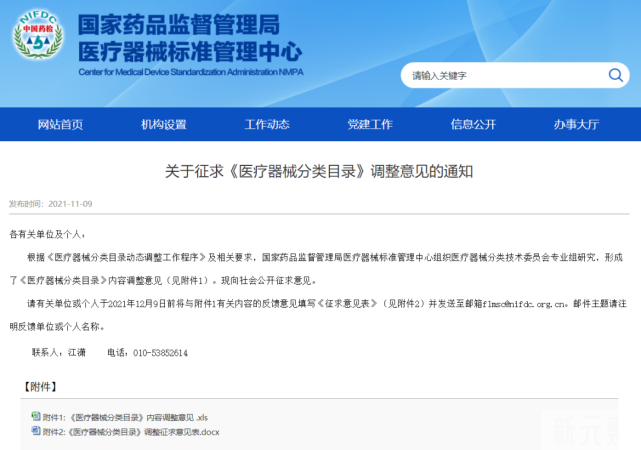Navigate to 办事大厅

pyautogui.click(x=576, y=124)
